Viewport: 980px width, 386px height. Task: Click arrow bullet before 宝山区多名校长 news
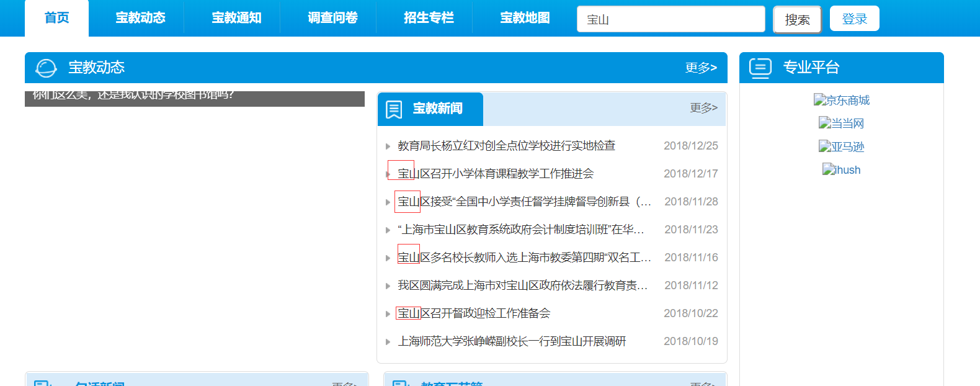[388, 258]
